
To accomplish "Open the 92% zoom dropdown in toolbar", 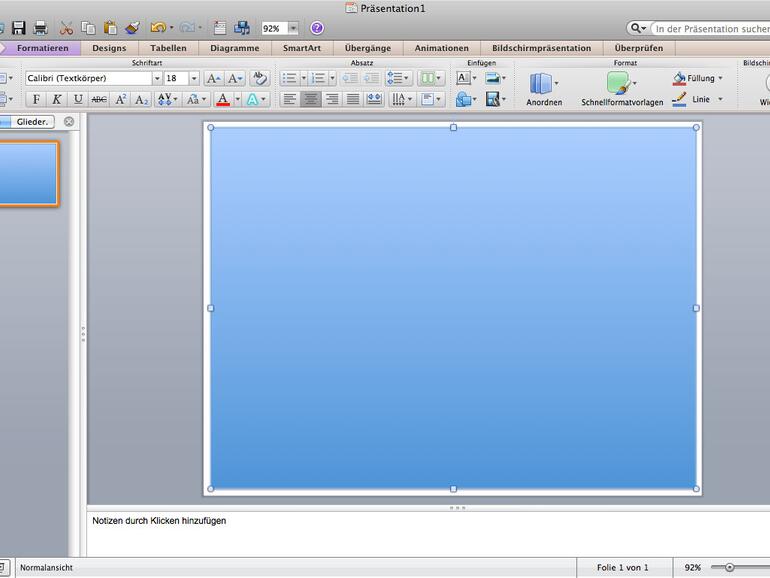I will (x=293, y=29).
